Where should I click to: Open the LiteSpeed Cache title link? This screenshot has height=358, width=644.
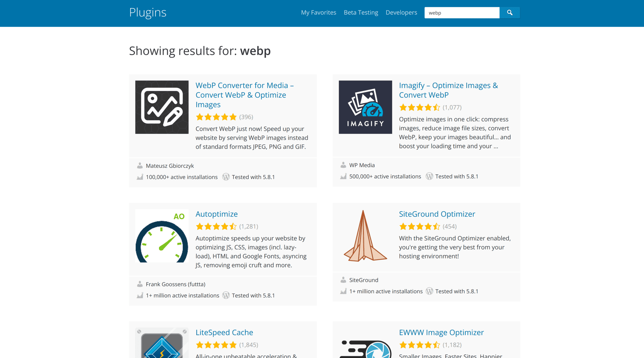click(x=224, y=332)
